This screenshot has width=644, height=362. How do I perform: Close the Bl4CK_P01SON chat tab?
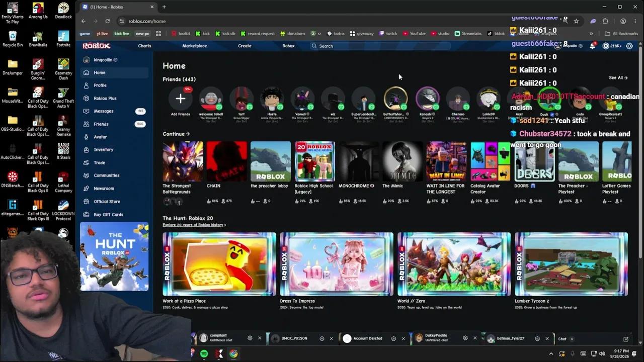(331, 338)
